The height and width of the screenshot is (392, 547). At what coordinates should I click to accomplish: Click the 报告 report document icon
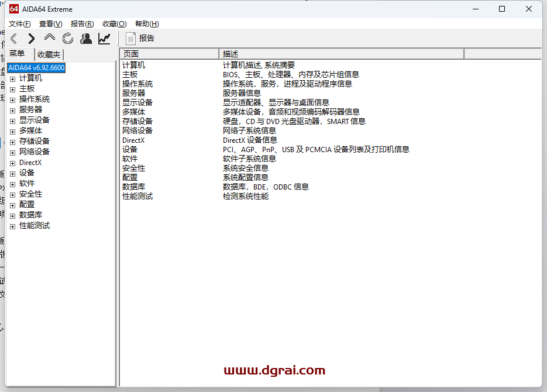pos(130,39)
